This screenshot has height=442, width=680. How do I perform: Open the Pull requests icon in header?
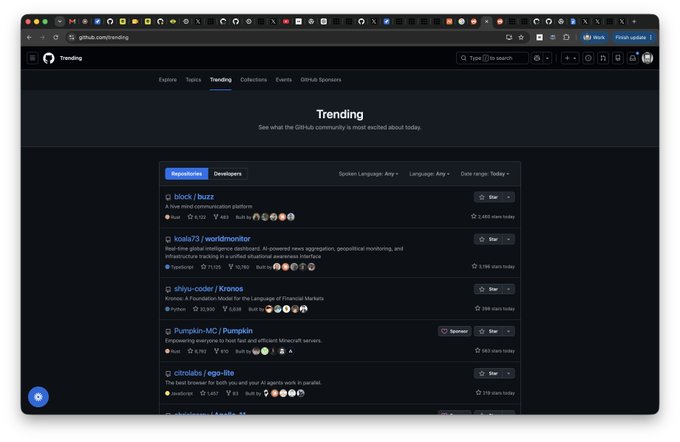coord(603,58)
